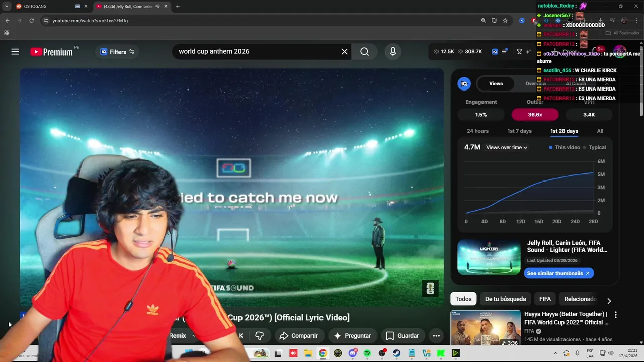
Task: Switch to the AI Coach tab
Action: (576, 84)
